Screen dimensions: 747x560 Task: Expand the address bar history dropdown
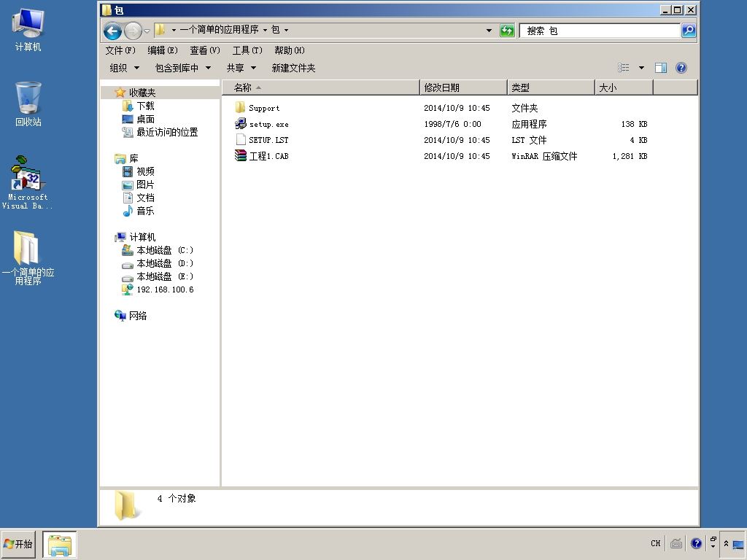pyautogui.click(x=489, y=31)
